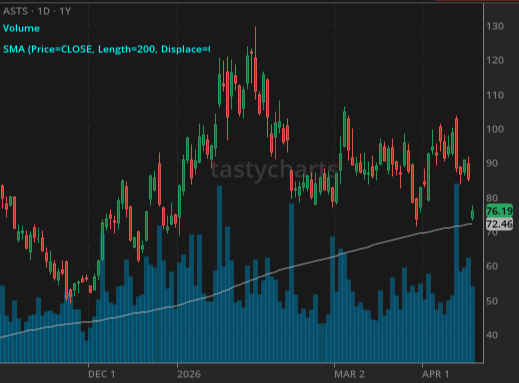This screenshot has width=519, height=383.
Task: Select the 110 price axis label
Action: point(495,95)
